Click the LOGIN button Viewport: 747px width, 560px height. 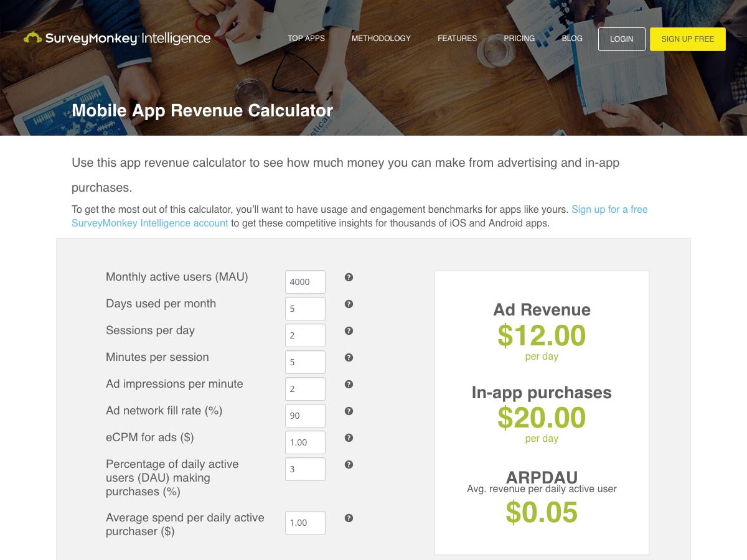tap(621, 39)
